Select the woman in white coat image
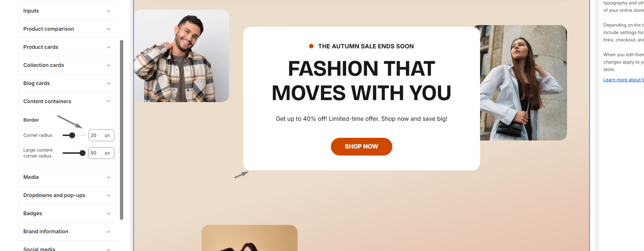 [x=523, y=83]
